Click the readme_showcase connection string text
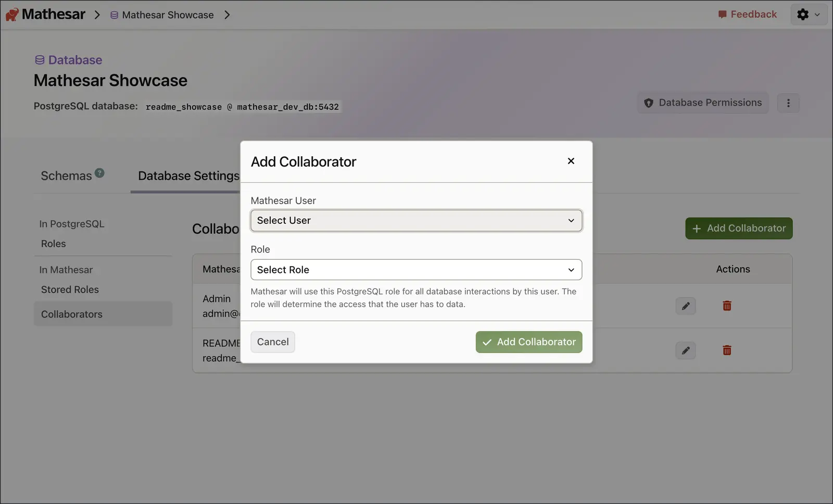 [242, 107]
